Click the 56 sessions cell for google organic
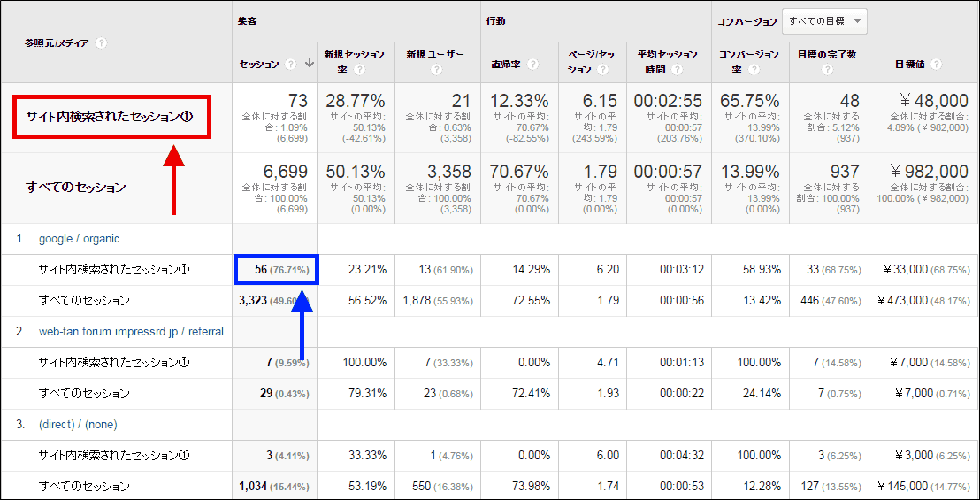Screen dimensions: 980x500 point(274,270)
